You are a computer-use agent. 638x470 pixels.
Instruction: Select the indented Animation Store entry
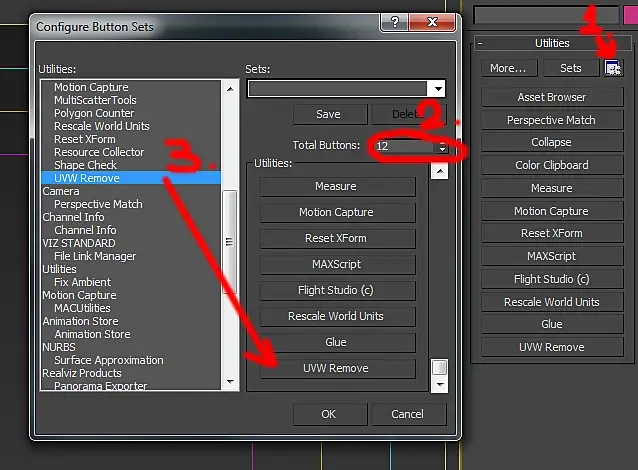(x=92, y=334)
